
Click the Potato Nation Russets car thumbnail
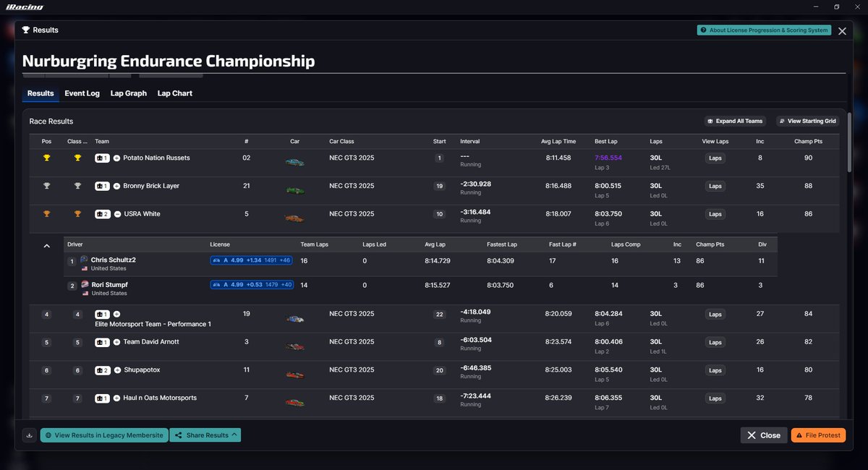pos(295,162)
